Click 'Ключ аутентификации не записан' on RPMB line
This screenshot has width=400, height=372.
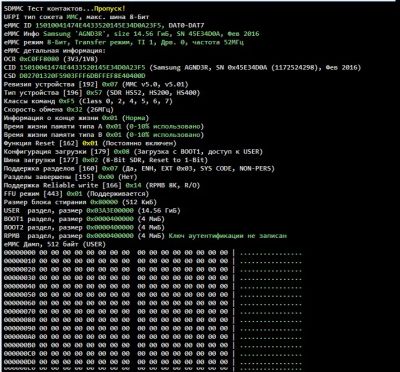227,236
